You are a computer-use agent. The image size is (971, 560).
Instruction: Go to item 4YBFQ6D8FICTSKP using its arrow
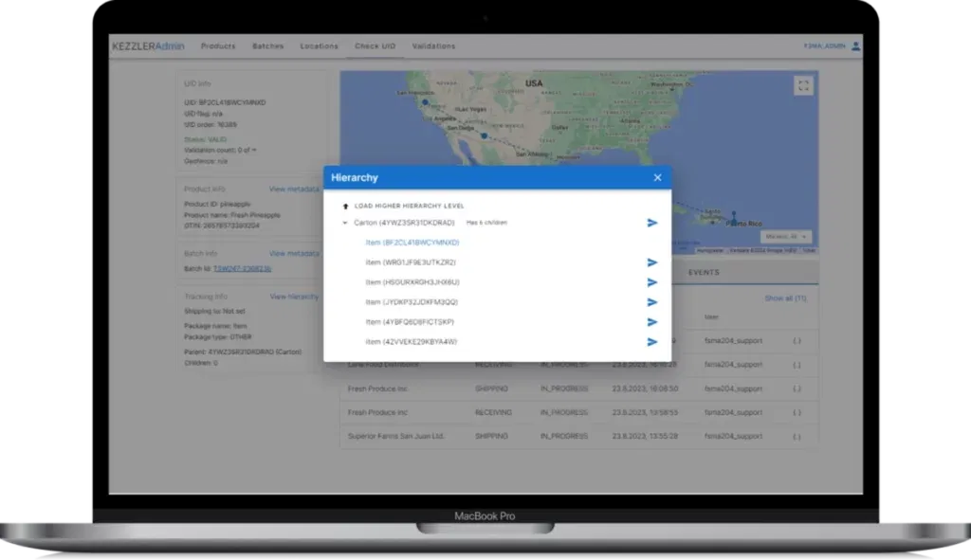(x=651, y=322)
